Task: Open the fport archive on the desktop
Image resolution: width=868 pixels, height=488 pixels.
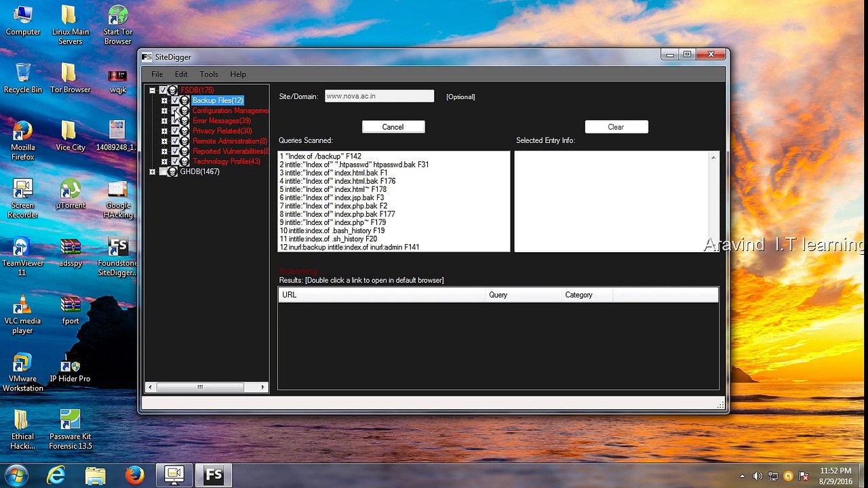Action: pos(70,310)
